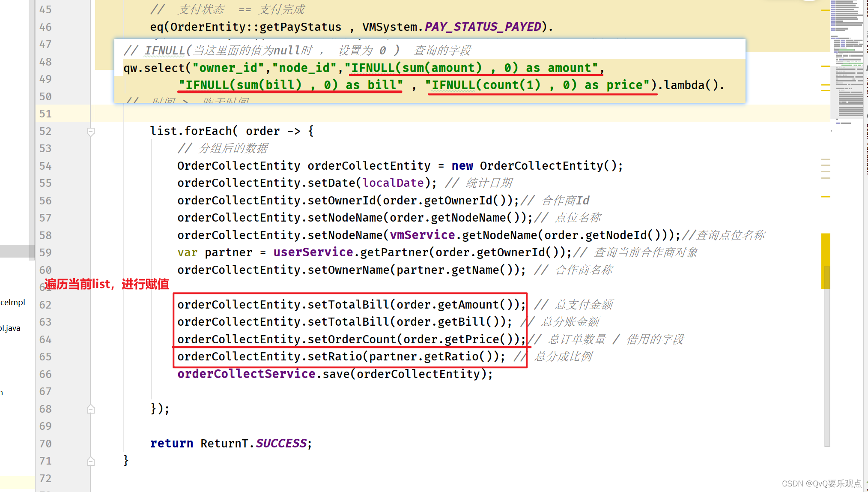Click 'return' keyword at line 70

(x=172, y=443)
